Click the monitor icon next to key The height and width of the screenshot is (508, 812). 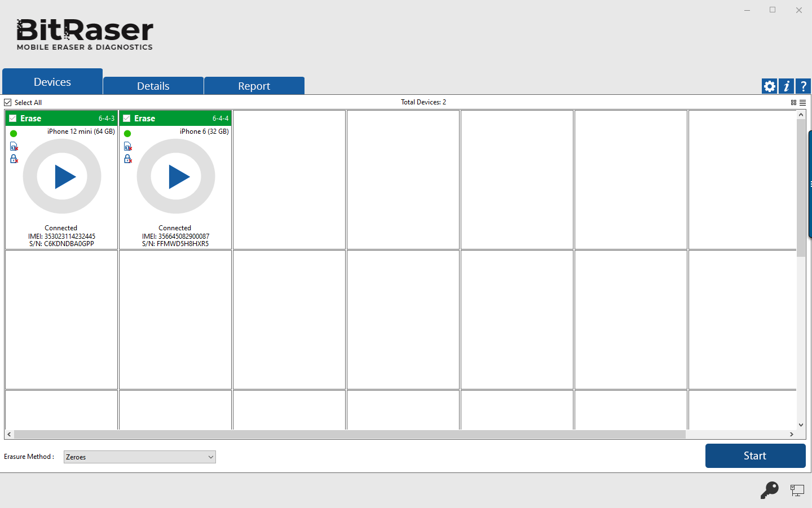(x=797, y=491)
